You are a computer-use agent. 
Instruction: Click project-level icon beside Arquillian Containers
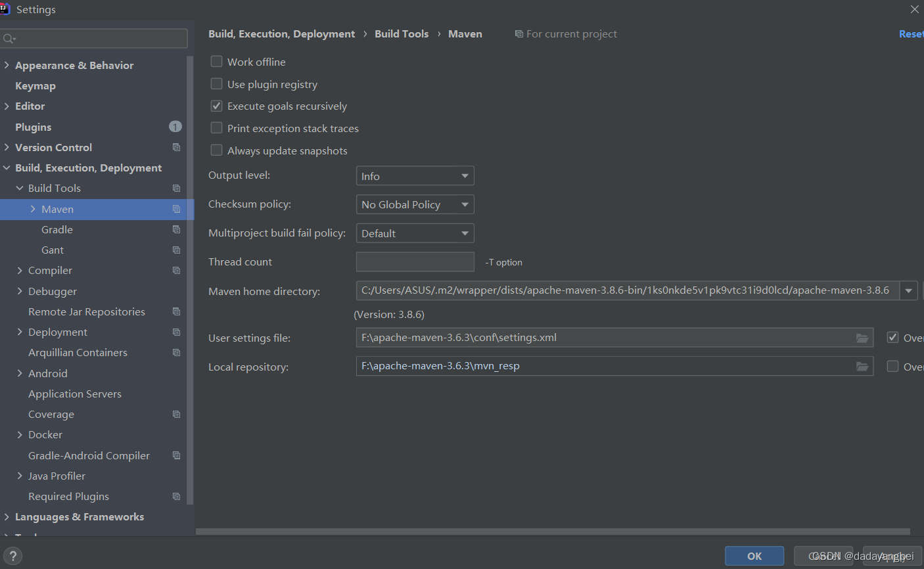click(176, 352)
